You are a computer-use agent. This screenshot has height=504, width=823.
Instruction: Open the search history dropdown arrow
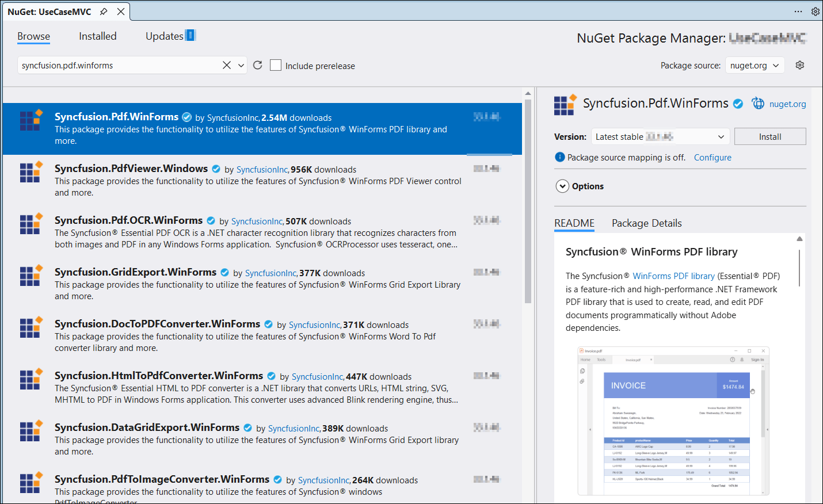click(241, 64)
